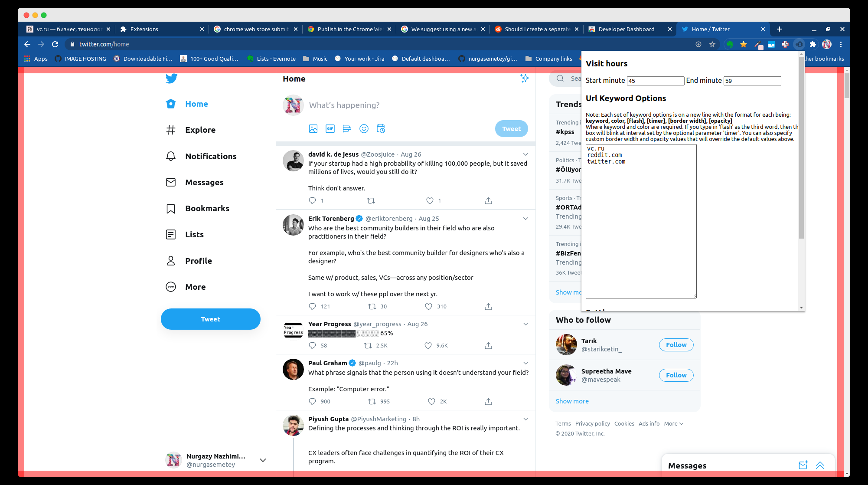Schedule the tweet with the calendar icon
The image size is (868, 485).
pos(381,129)
